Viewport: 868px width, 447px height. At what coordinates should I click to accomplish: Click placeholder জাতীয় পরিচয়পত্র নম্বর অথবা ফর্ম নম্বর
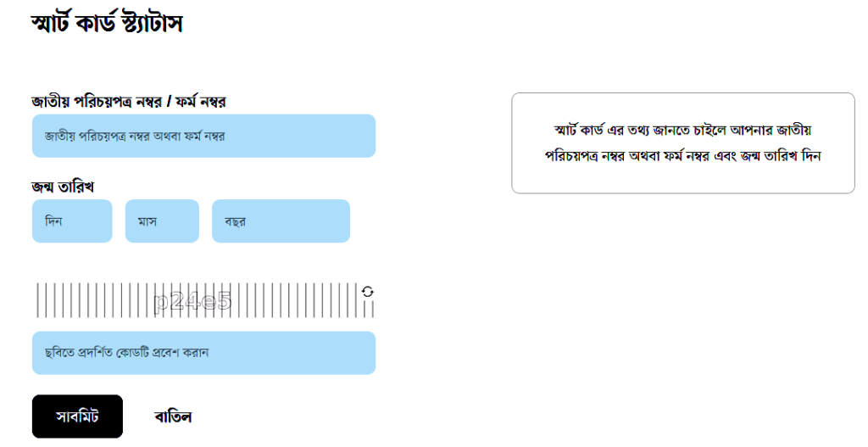[135, 137]
